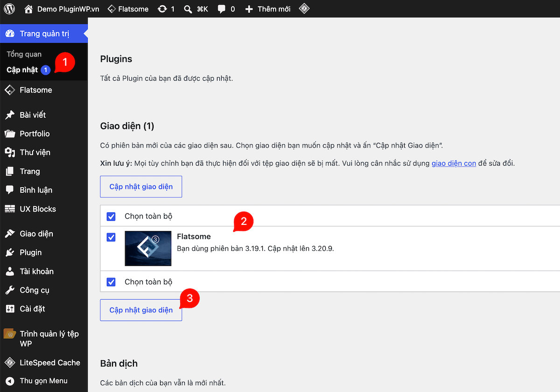
Task: Click the sliders icon for Cài đặt
Action: click(x=10, y=309)
